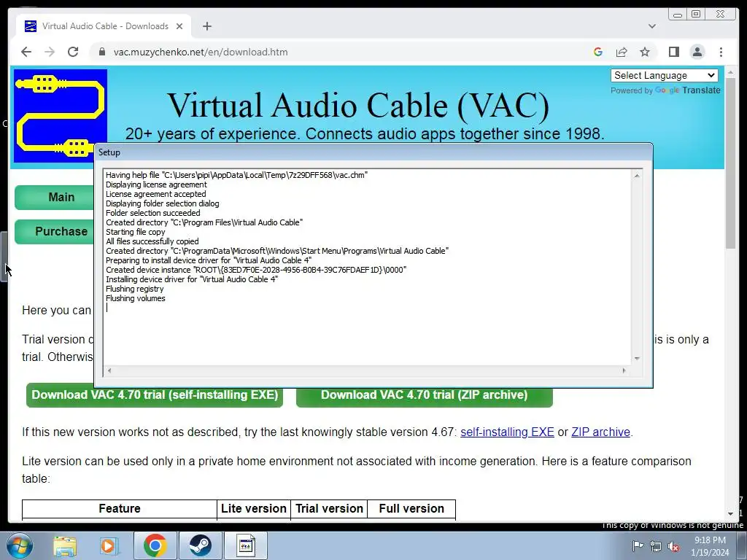Click the VAC cable logo image

(x=60, y=116)
